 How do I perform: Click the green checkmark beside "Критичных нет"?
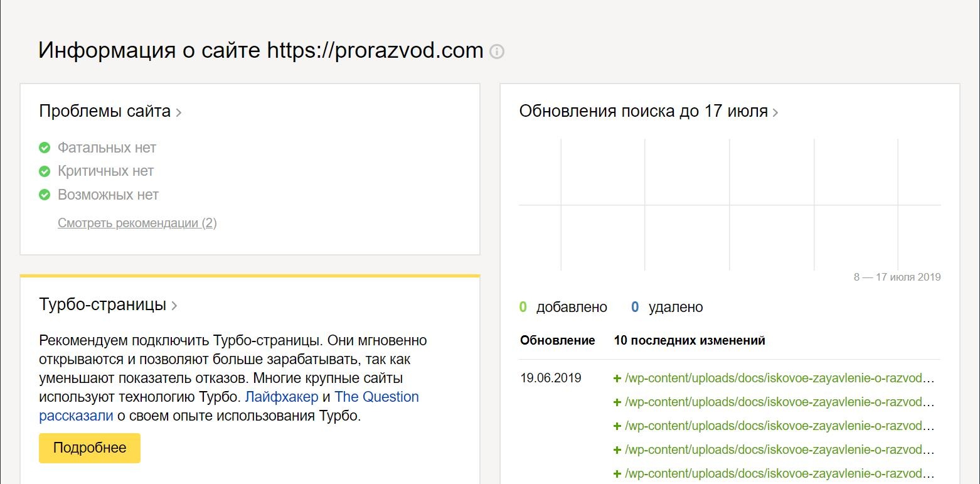pos(45,171)
